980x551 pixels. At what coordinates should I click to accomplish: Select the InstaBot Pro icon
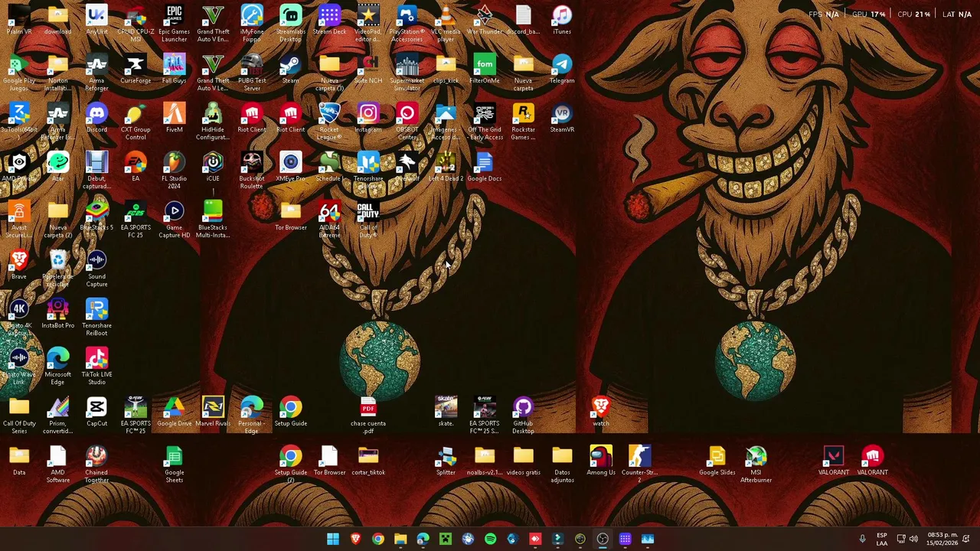coord(57,314)
